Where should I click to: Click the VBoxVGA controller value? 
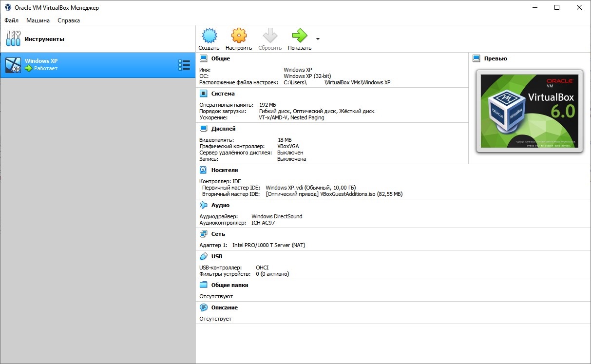pos(288,146)
